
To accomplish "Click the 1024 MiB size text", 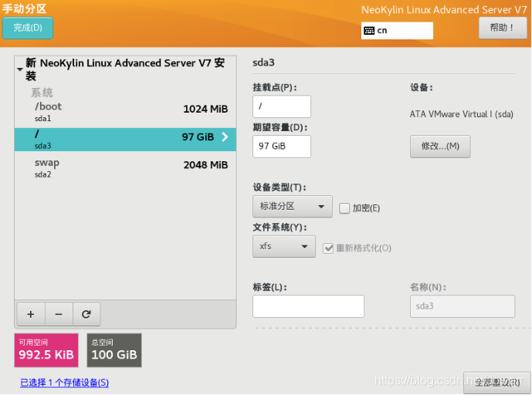I will 205,109.
